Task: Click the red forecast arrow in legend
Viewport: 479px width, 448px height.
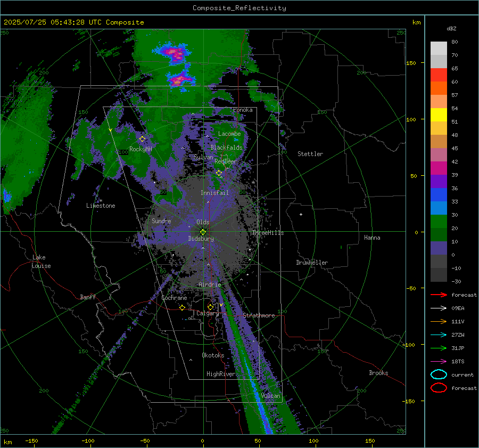Action: [x=439, y=295]
